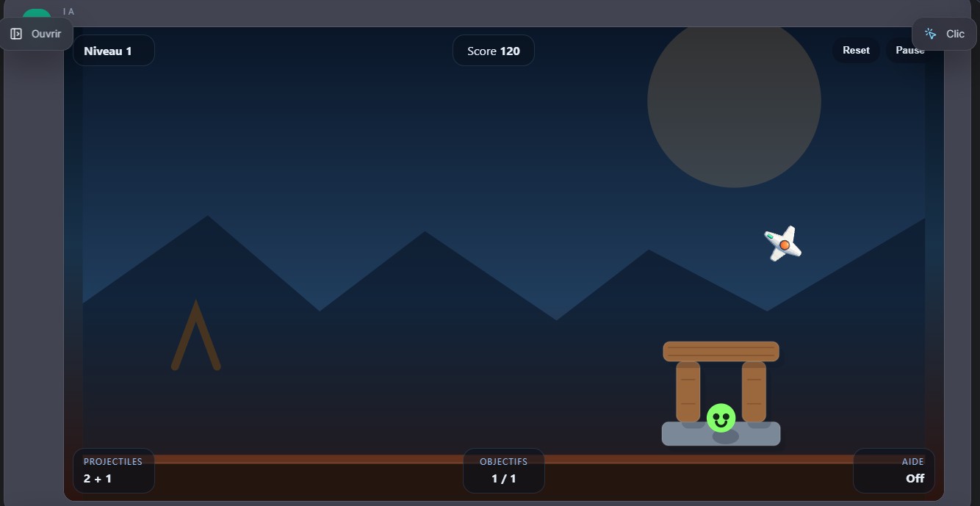The height and width of the screenshot is (506, 980).
Task: Expand the OBJECTIFS panel
Action: (x=504, y=471)
